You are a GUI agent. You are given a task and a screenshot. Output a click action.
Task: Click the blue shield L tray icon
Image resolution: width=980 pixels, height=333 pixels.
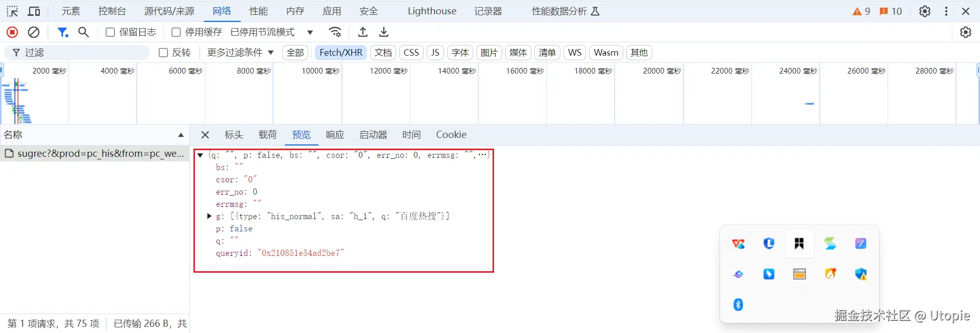[769, 244]
